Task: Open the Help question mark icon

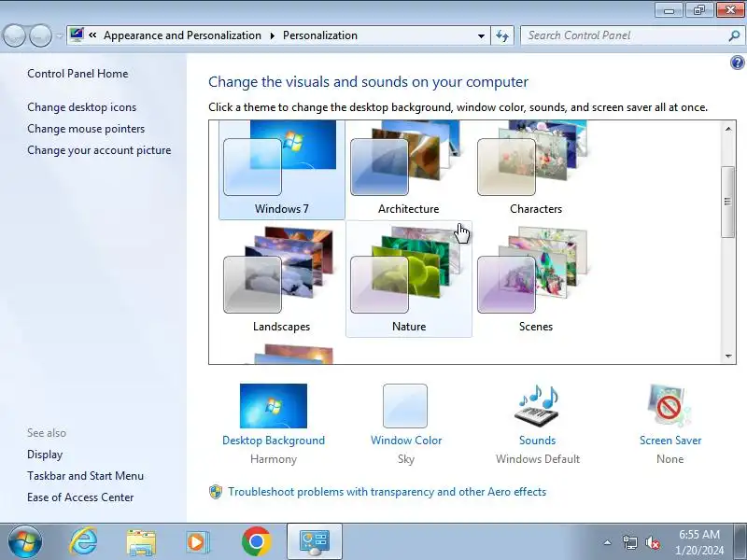Action: coord(737,63)
